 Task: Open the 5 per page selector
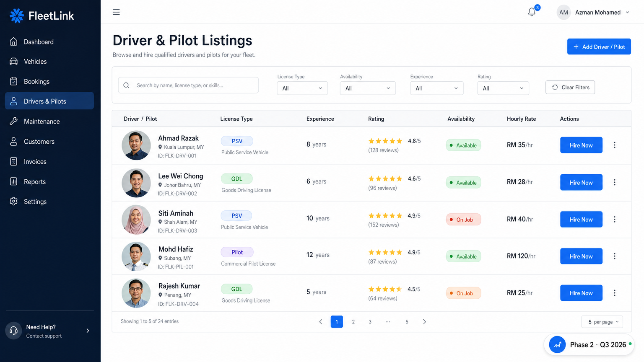tap(602, 321)
